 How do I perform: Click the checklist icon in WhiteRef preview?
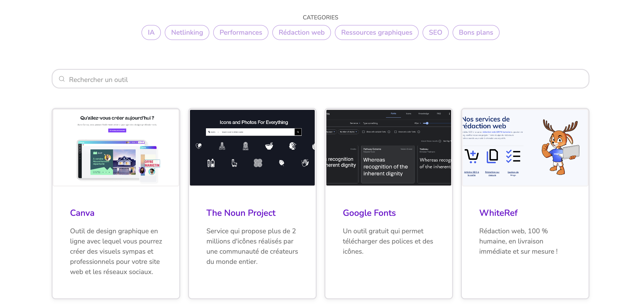click(x=513, y=156)
